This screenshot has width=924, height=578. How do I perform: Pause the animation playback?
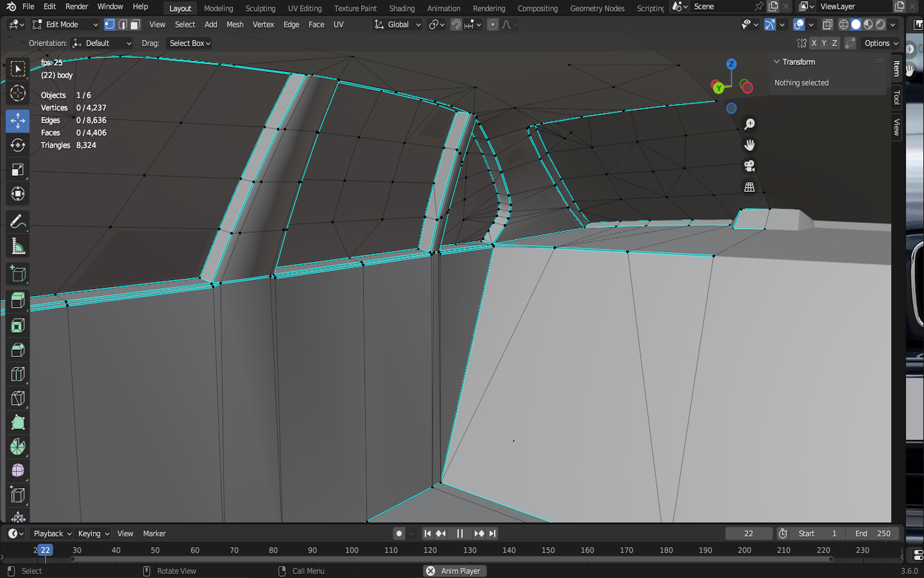(459, 534)
